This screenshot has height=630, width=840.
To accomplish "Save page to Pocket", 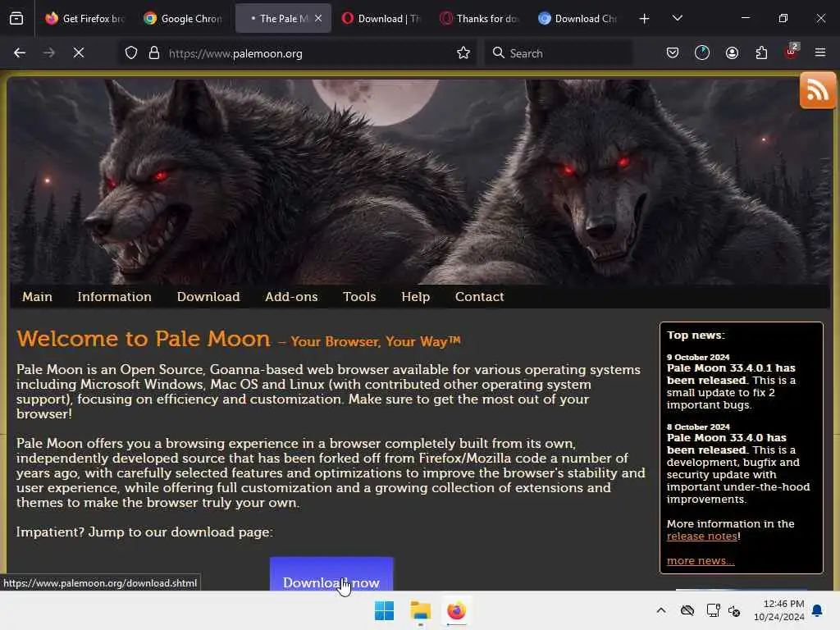I will (673, 52).
